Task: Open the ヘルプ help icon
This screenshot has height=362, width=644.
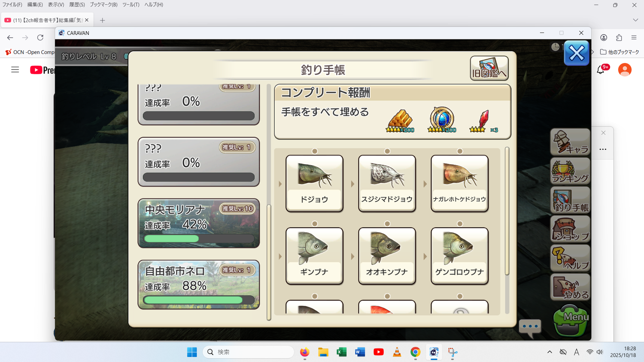Action: click(x=570, y=258)
